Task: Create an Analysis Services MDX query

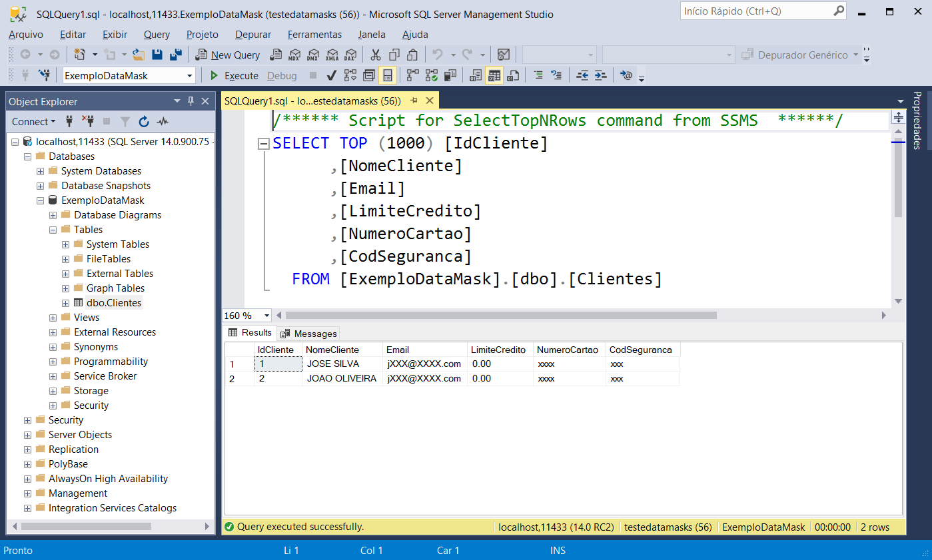Action: point(294,55)
